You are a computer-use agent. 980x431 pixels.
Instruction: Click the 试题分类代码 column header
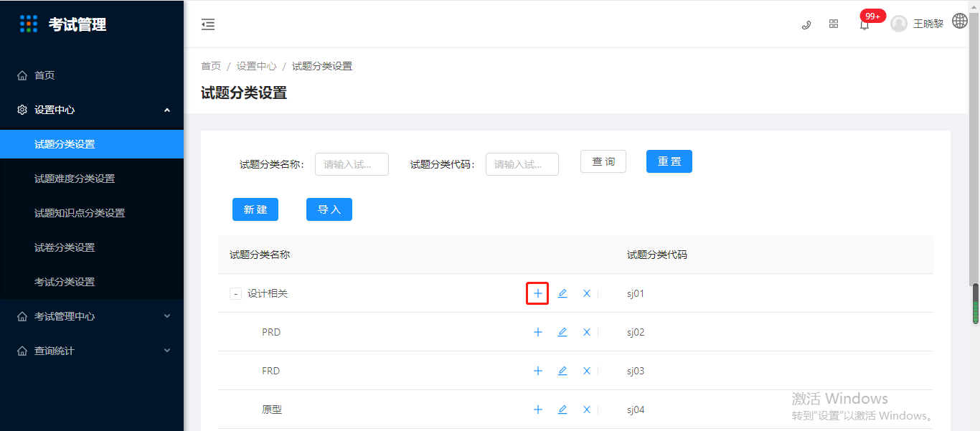[657, 255]
